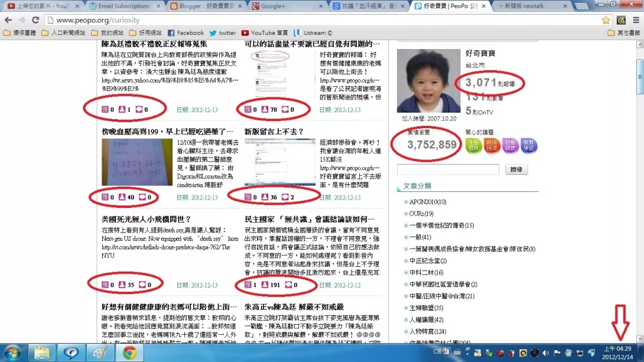Click comment icon on 陳為廷禮貌不禮貌 article
Image resolution: width=644 pixels, height=362 pixels.
(x=139, y=109)
